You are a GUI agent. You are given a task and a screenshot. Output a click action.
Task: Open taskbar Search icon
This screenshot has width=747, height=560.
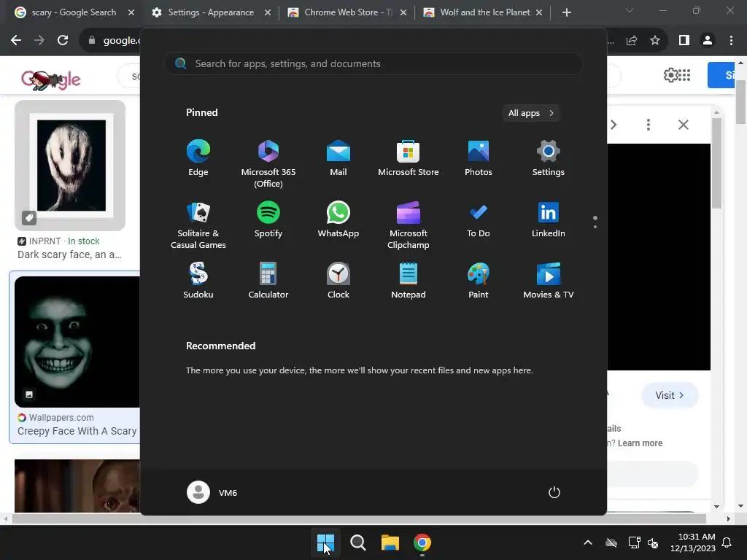pyautogui.click(x=357, y=542)
